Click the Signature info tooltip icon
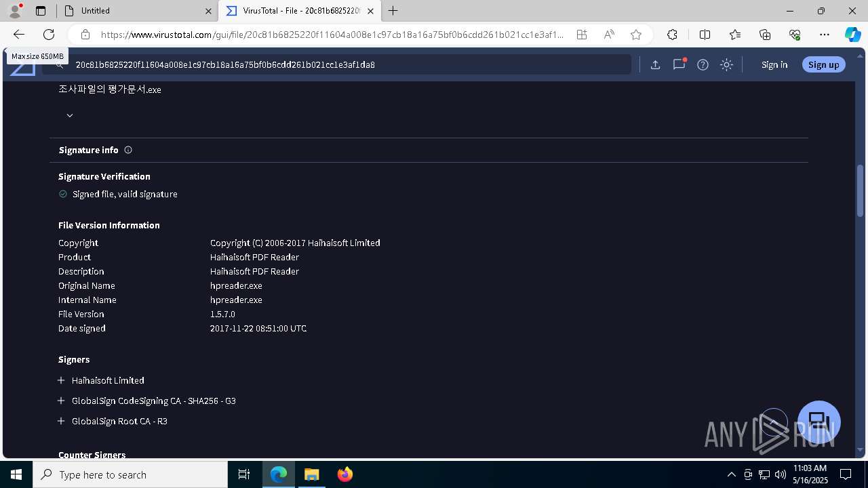Image resolution: width=868 pixels, height=488 pixels. (128, 150)
